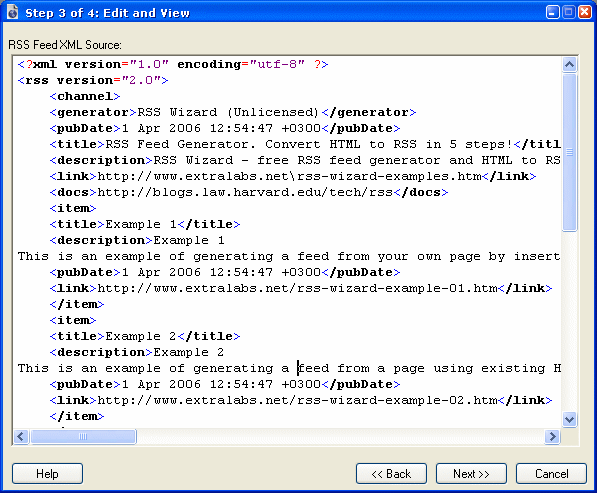The height and width of the screenshot is (493, 597).
Task: Click the blogs.law.harvard.edu docs URL text
Action: click(x=245, y=192)
